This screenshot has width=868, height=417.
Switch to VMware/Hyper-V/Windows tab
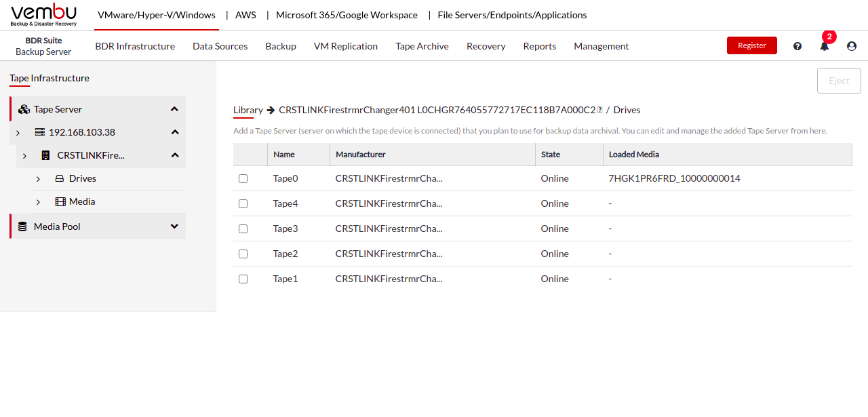[157, 15]
